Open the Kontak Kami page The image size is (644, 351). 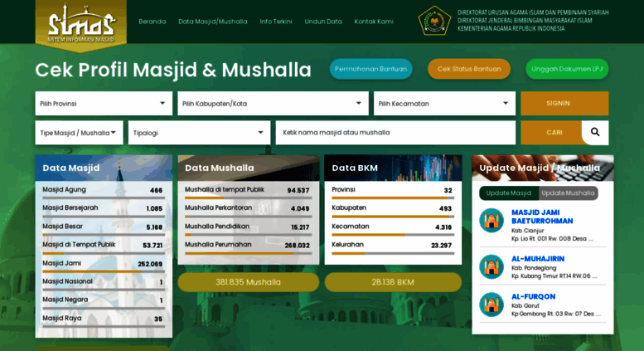374,22
